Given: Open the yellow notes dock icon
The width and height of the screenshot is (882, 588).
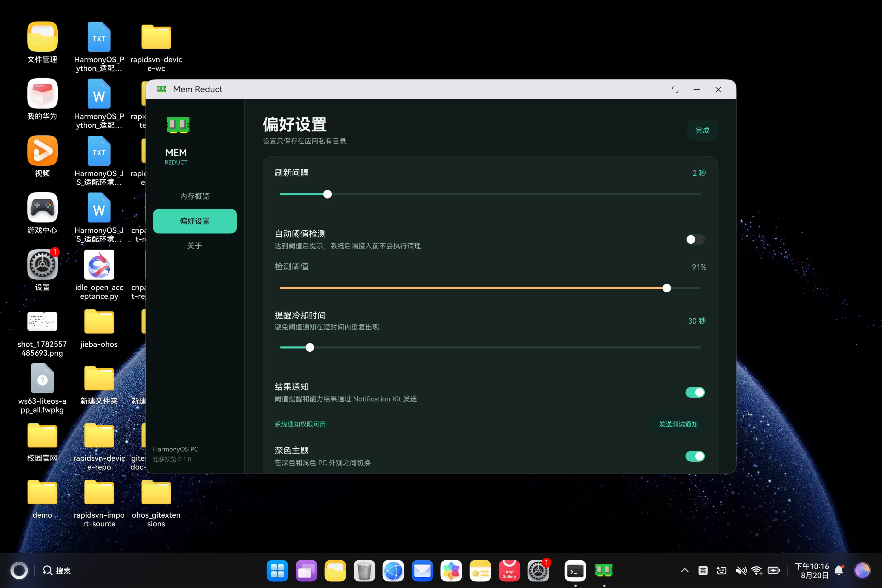Looking at the screenshot, I should 480,571.
